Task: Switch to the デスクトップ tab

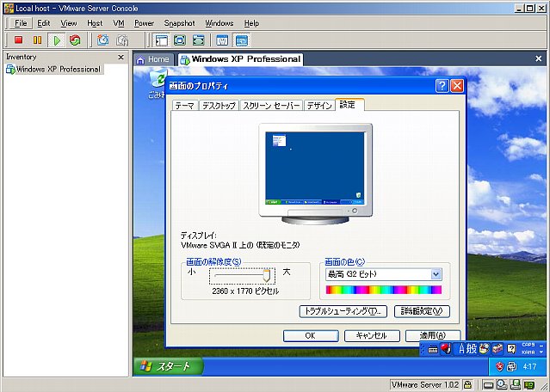Action: tap(219, 106)
